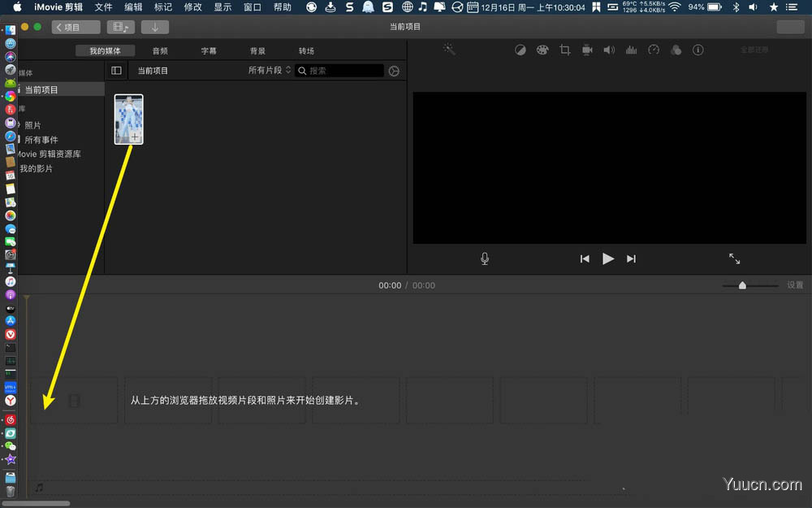
Task: Enter fullscreen playback with the arrows icon
Action: [734, 258]
